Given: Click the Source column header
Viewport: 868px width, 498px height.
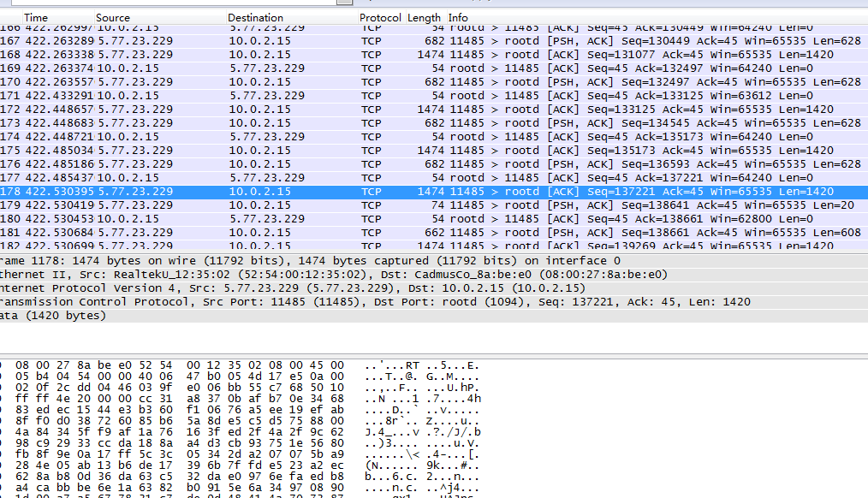Looking at the screenshot, I should [x=113, y=17].
